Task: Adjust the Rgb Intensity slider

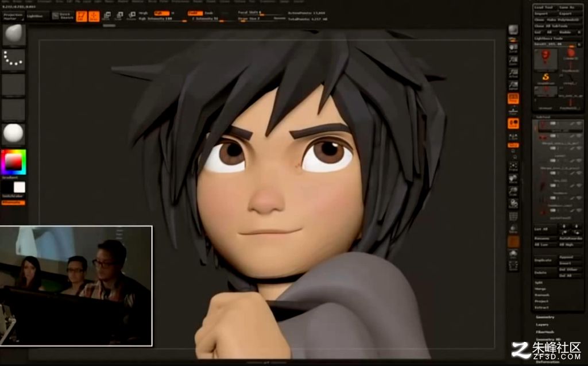Action: coord(163,19)
